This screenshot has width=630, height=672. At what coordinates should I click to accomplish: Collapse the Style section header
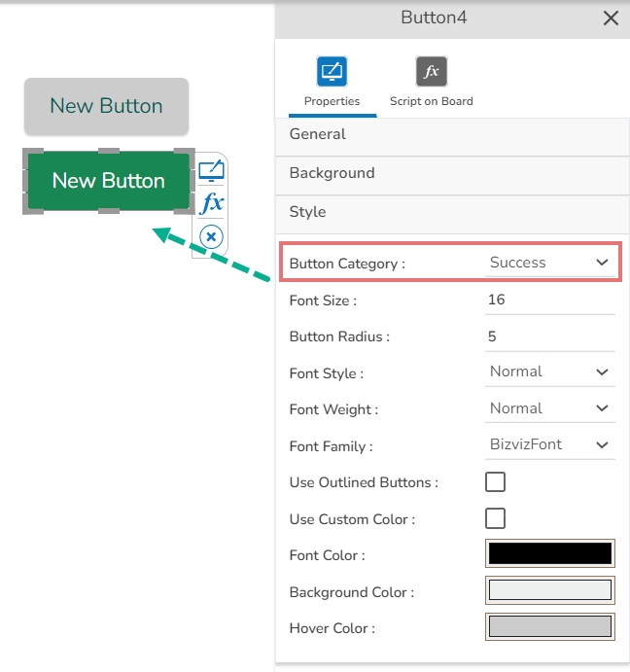pyautogui.click(x=453, y=212)
